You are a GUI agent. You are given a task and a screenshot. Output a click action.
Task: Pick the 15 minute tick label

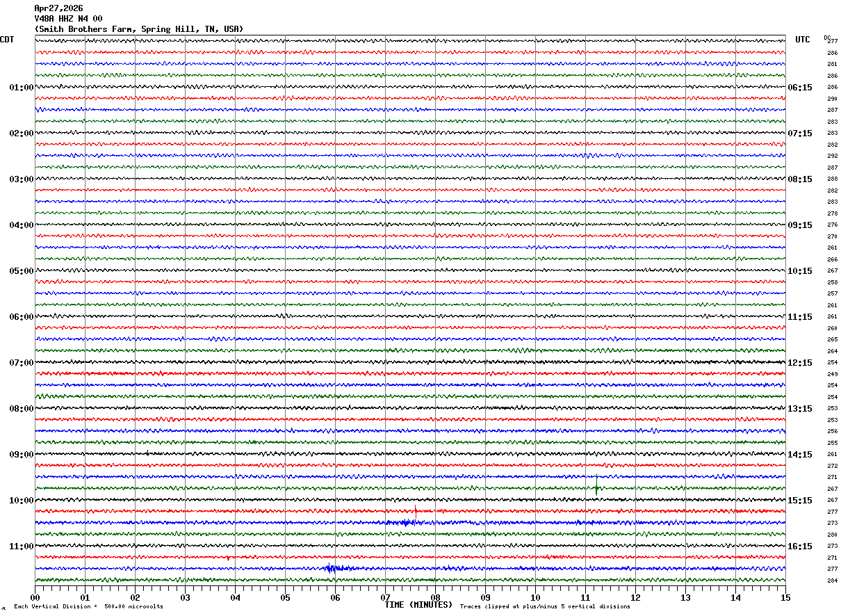pyautogui.click(x=785, y=597)
